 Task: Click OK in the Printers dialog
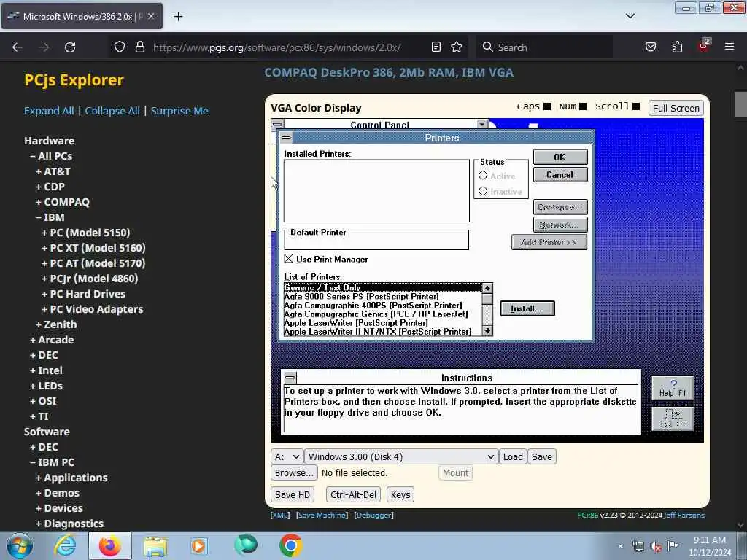560,157
